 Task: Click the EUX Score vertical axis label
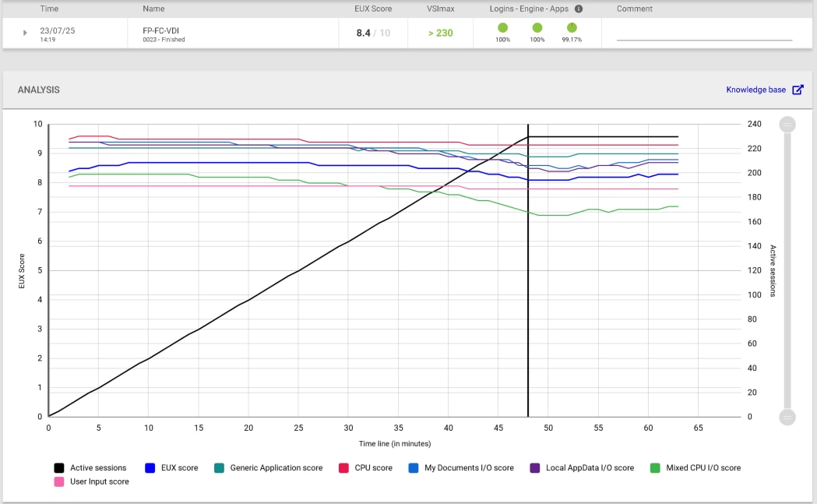point(22,271)
